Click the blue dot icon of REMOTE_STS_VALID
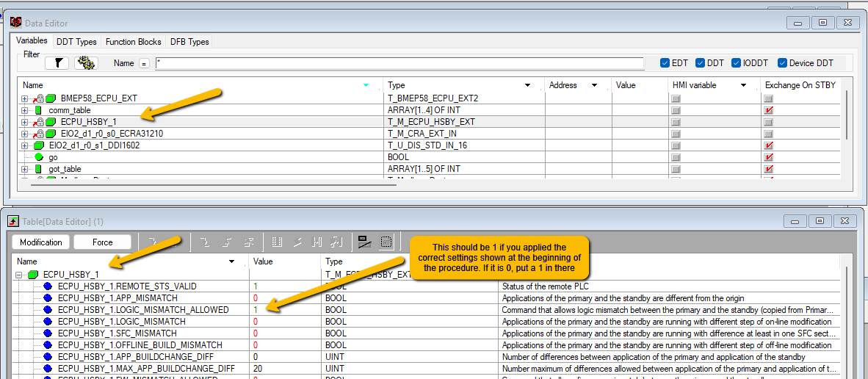 pos(47,286)
